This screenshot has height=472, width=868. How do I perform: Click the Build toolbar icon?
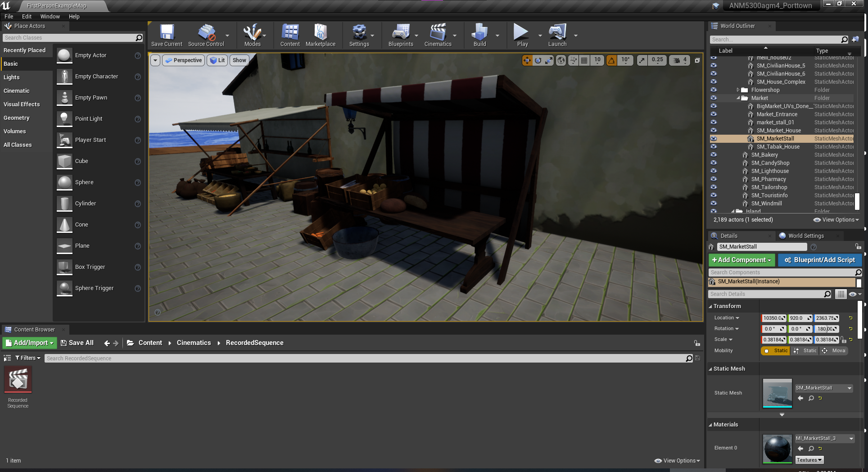(x=479, y=35)
